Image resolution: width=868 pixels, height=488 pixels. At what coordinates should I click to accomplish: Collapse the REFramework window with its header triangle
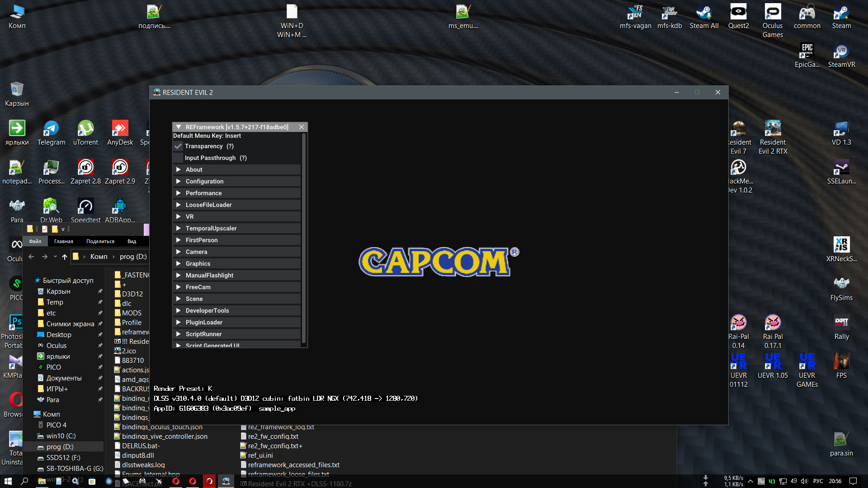(179, 127)
